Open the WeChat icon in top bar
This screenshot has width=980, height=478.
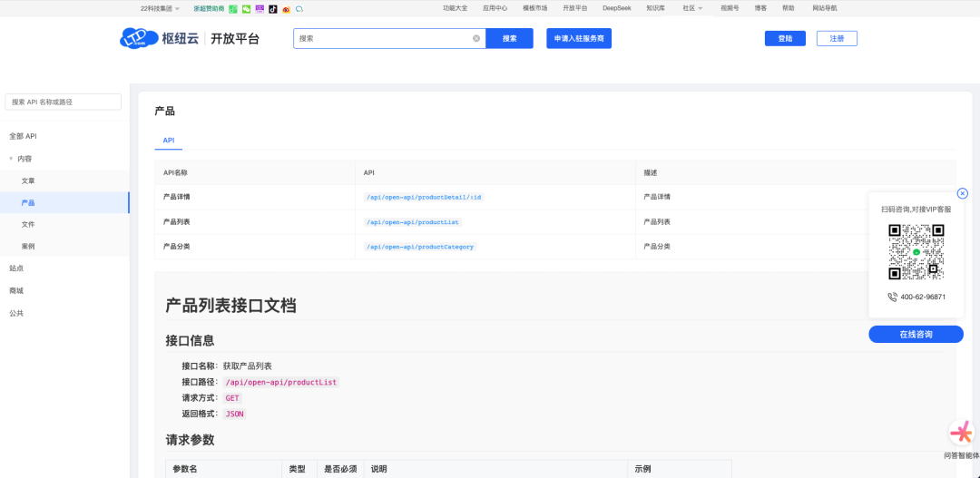coord(246,8)
